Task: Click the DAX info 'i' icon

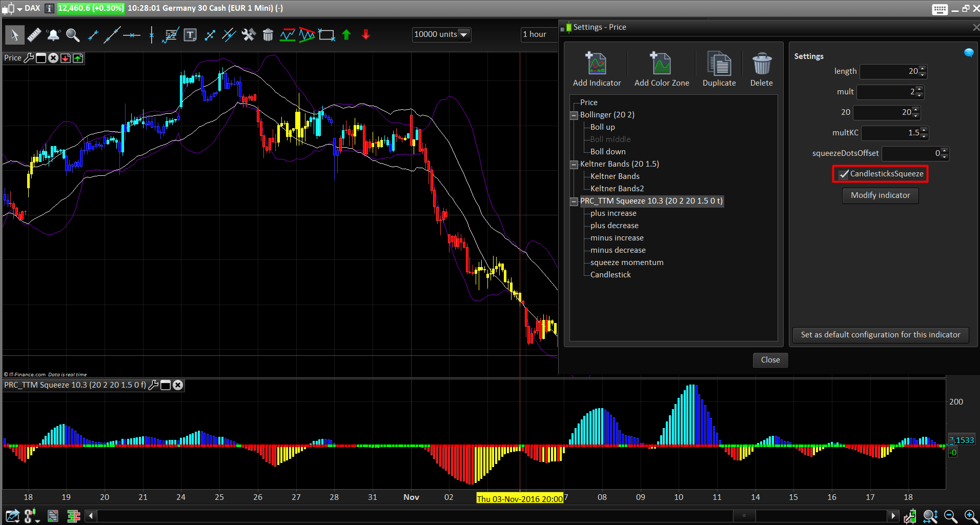Action: point(50,8)
